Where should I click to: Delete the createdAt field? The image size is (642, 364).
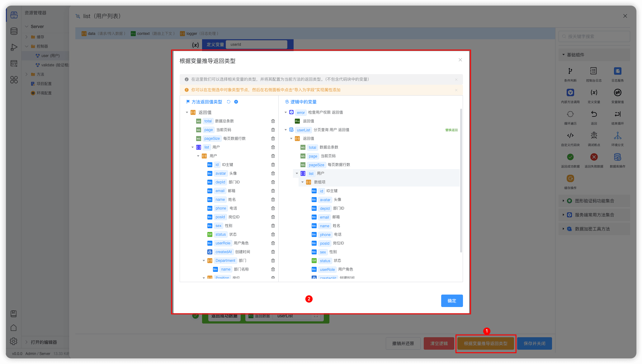(273, 252)
